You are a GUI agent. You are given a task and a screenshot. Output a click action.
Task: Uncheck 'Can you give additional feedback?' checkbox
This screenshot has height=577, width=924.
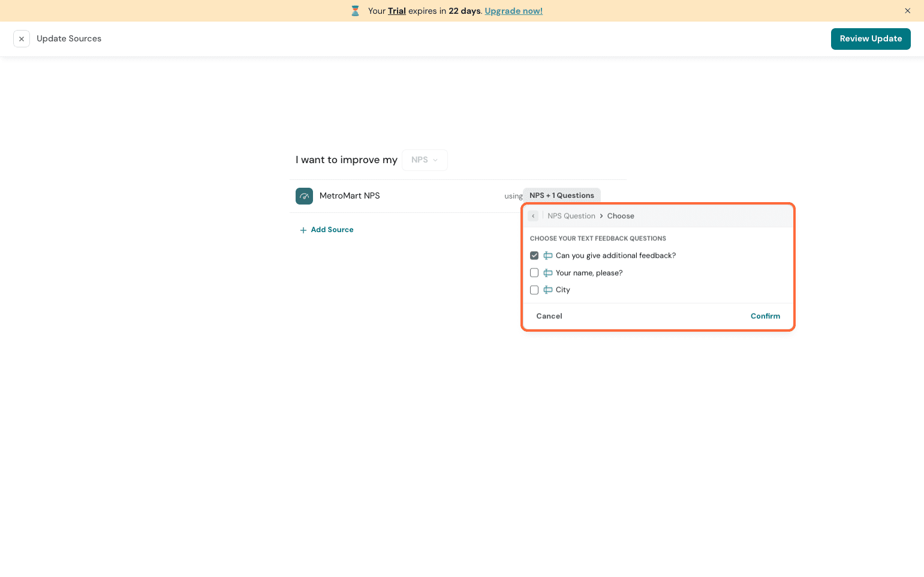(x=534, y=256)
